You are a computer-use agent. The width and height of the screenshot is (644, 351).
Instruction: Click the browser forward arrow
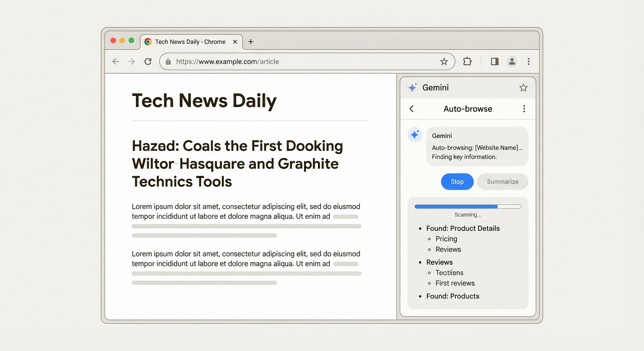pos(132,62)
